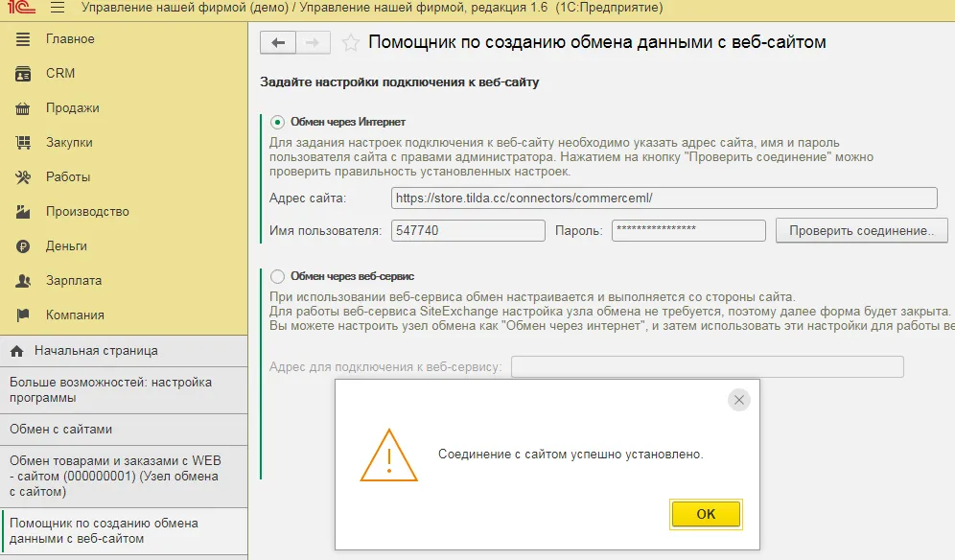Click the Компания flag icon
The image size is (955, 560).
(x=23, y=315)
